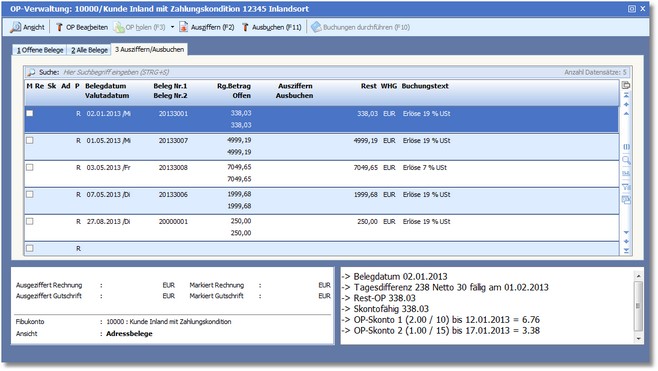Screen dimensions: 658x371
Task: Switch to the 1 Offene Belege tab
Action: (x=40, y=50)
